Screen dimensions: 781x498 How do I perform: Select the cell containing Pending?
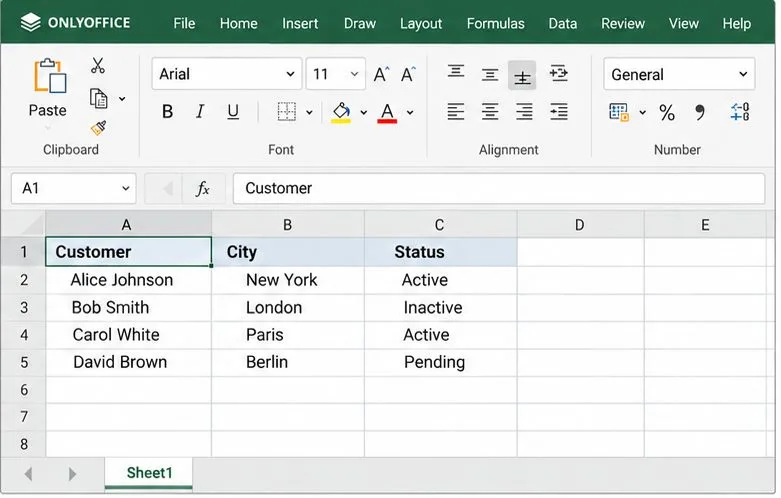(441, 362)
